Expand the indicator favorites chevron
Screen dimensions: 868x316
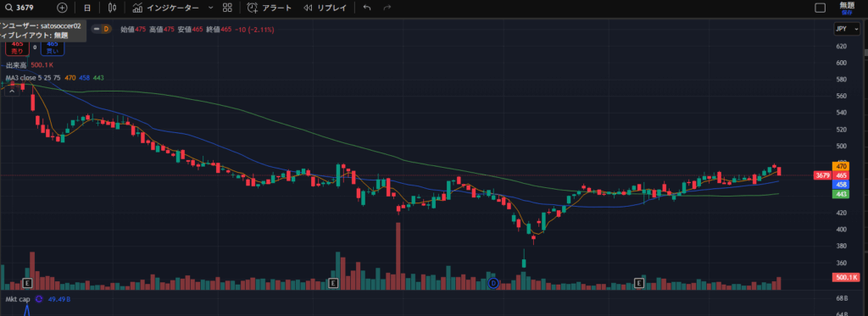pos(210,8)
